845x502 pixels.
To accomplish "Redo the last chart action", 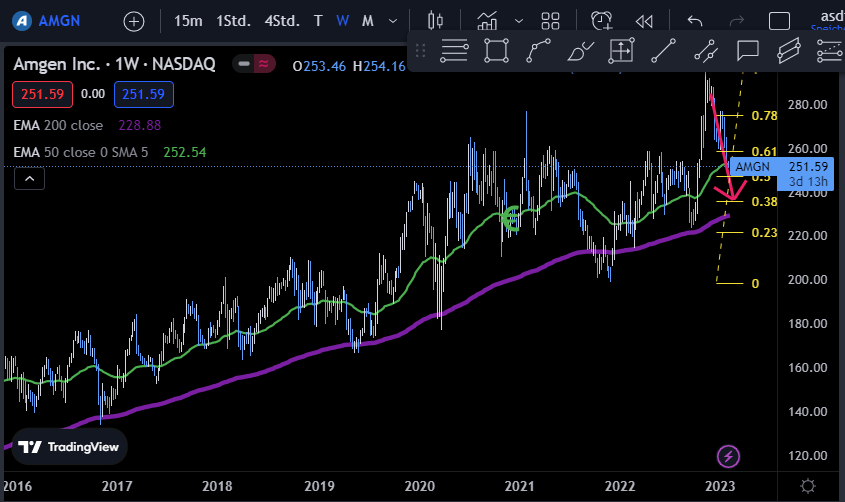I will coord(736,21).
